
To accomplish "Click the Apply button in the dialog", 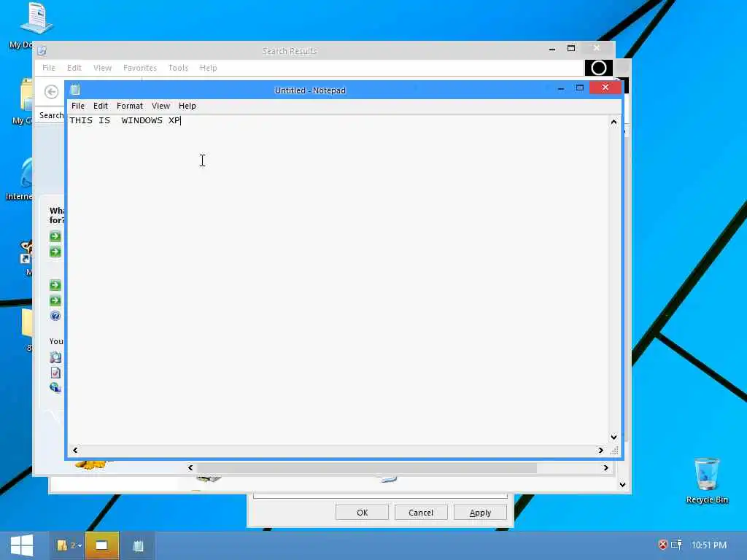I will (480, 513).
